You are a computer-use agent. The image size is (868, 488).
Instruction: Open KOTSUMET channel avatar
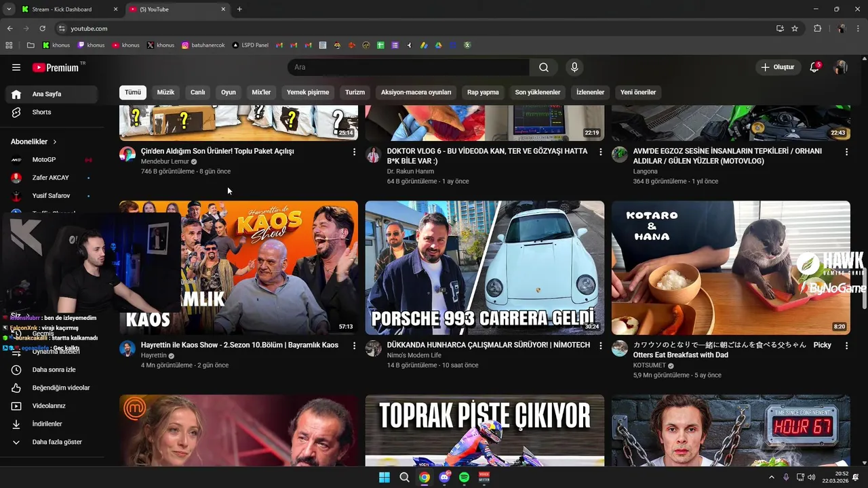[620, 348]
